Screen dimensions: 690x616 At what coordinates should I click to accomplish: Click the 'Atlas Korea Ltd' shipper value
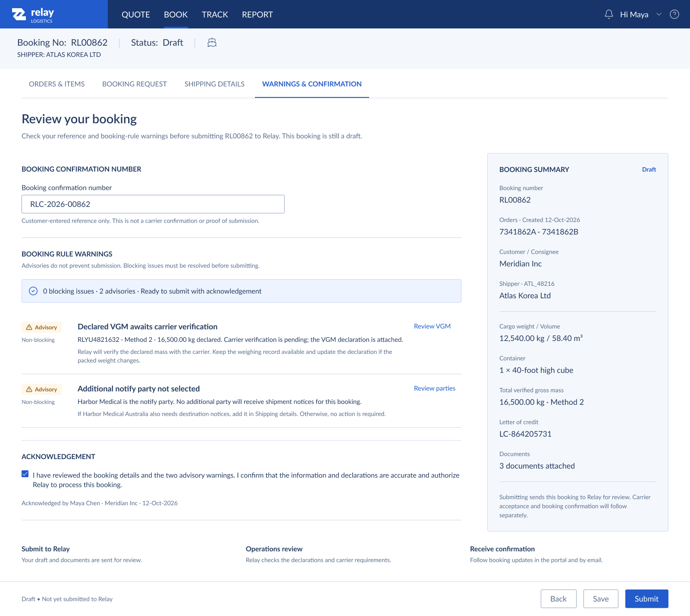click(525, 296)
